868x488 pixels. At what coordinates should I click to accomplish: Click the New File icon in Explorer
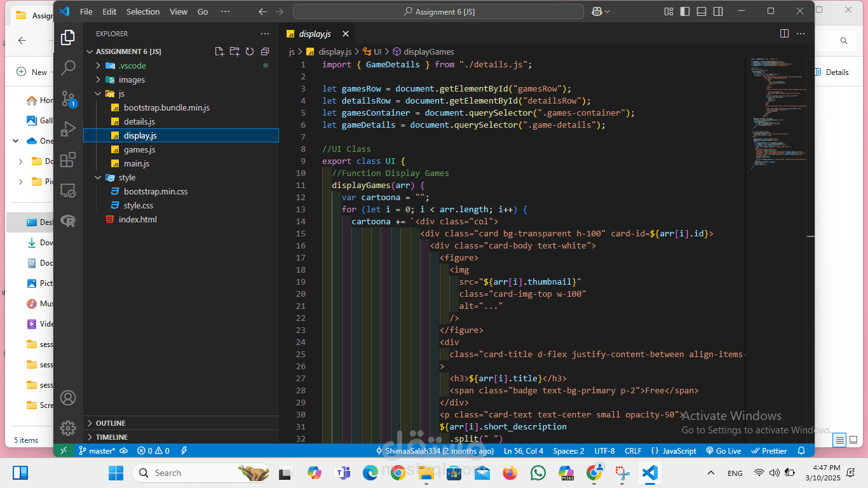(219, 51)
